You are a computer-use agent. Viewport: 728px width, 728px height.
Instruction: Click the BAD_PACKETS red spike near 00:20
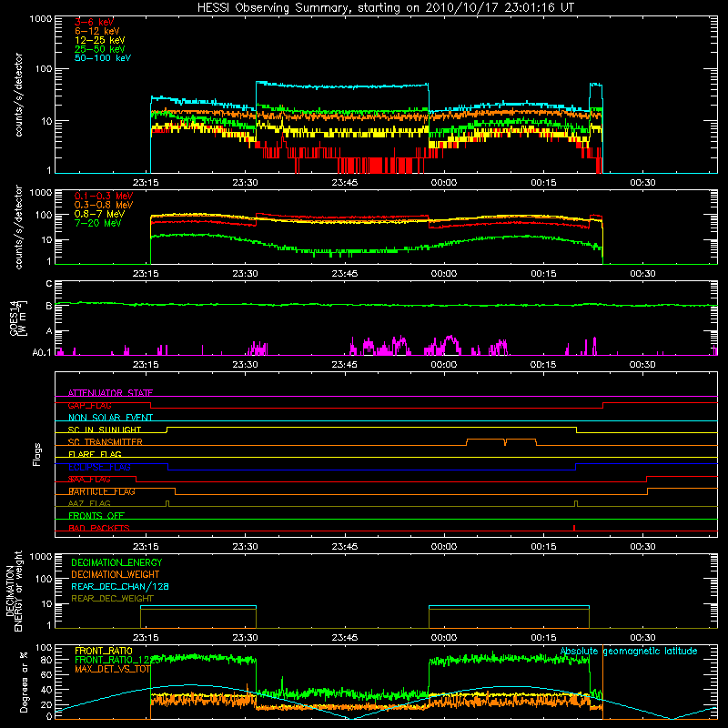[x=574, y=528]
